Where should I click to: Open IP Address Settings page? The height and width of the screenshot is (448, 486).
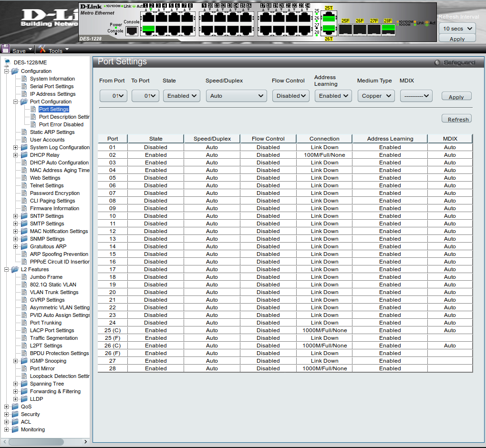tap(52, 94)
